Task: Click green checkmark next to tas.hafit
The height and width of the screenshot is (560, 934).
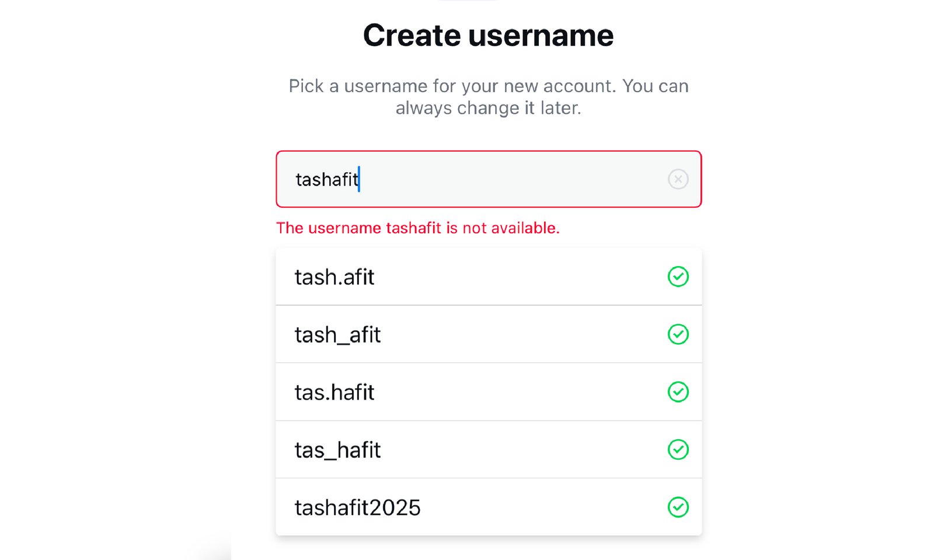Action: 678,392
